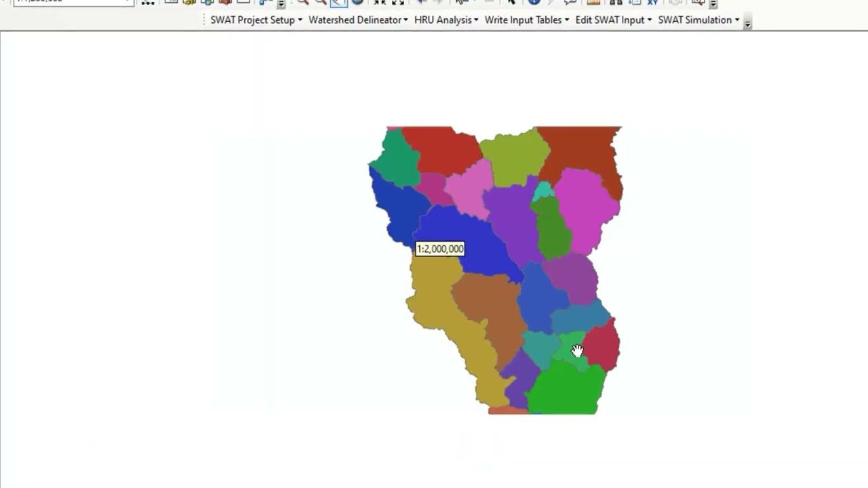868x488 pixels.
Task: Select the dark green narrow subbasin
Action: [x=554, y=230]
